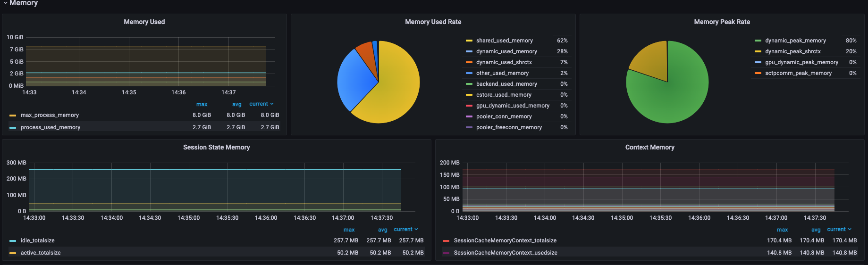Select dynamic_peak_memory legend label
The height and width of the screenshot is (265, 868).
(795, 41)
